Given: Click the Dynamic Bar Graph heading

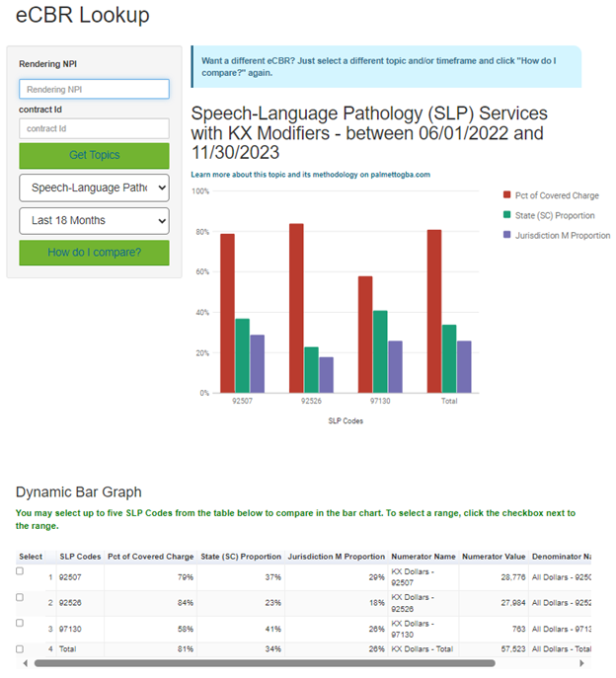Looking at the screenshot, I should (x=79, y=492).
